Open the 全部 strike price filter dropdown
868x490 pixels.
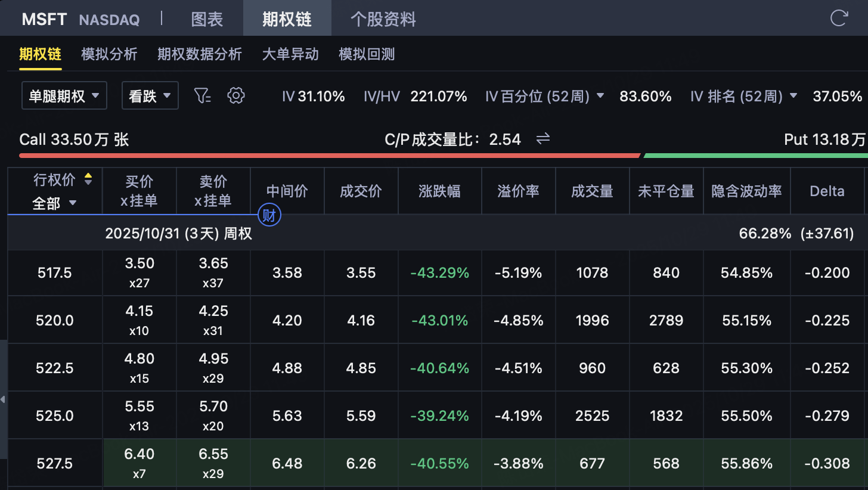(55, 203)
